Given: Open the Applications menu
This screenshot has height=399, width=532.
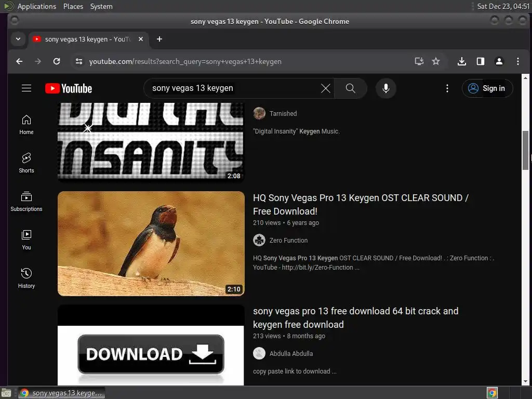Looking at the screenshot, I should (37, 6).
